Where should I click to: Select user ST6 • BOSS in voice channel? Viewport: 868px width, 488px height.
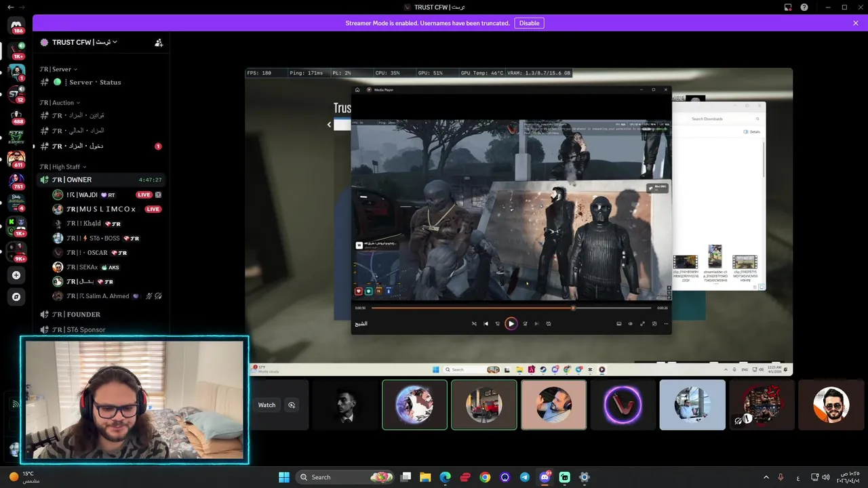tap(108, 238)
